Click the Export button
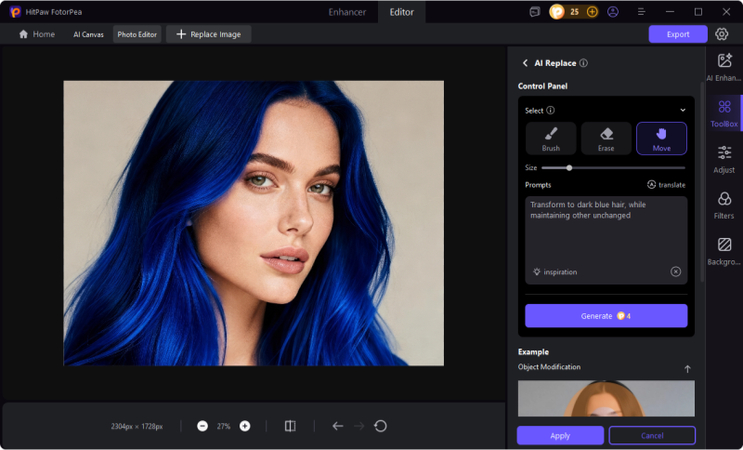This screenshot has width=743, height=450. click(x=678, y=34)
